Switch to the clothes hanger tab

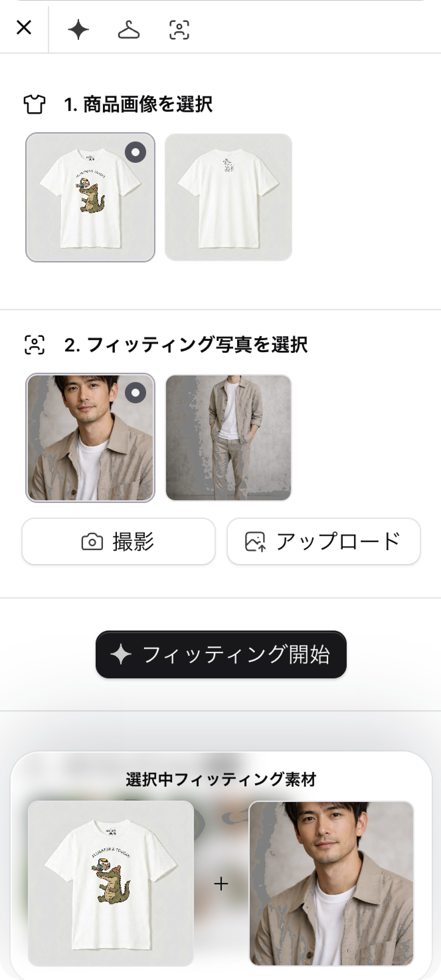click(129, 30)
